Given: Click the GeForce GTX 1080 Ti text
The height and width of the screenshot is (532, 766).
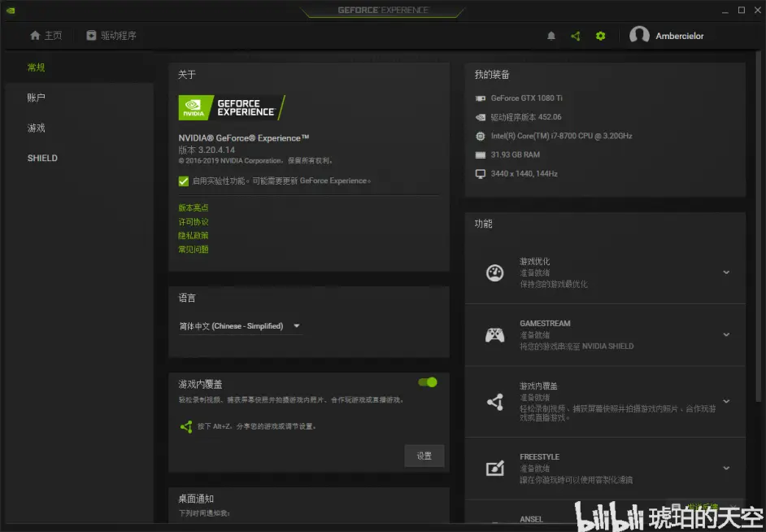Looking at the screenshot, I should pyautogui.click(x=527, y=98).
